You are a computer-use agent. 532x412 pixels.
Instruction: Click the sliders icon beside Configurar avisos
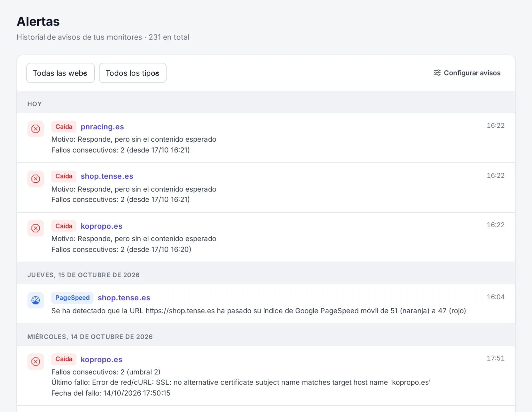click(437, 73)
